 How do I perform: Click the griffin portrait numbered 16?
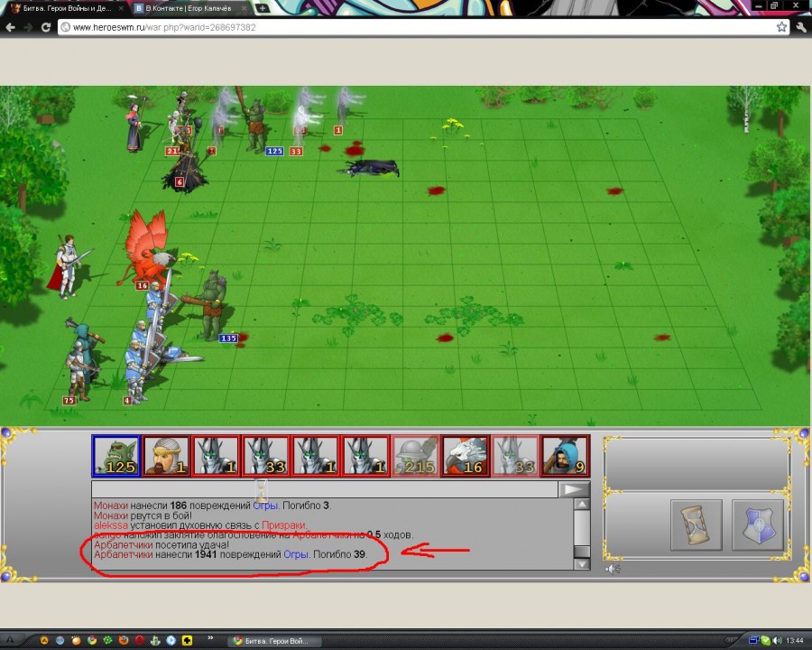(x=465, y=456)
